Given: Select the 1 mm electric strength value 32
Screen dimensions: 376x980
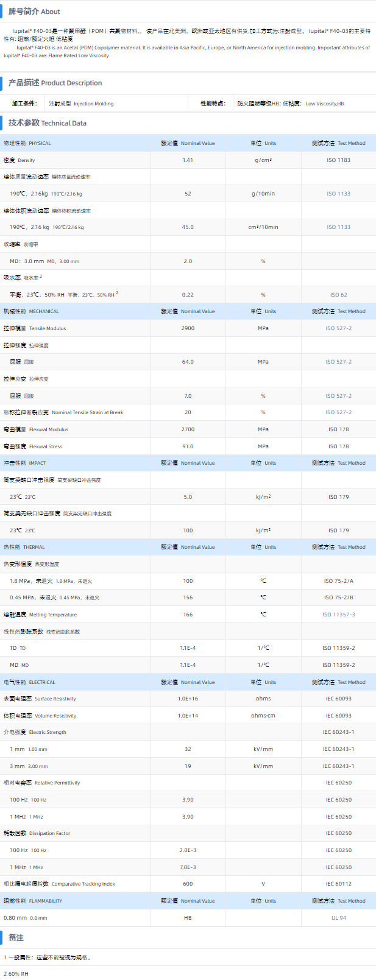Looking at the screenshot, I should point(188,749).
